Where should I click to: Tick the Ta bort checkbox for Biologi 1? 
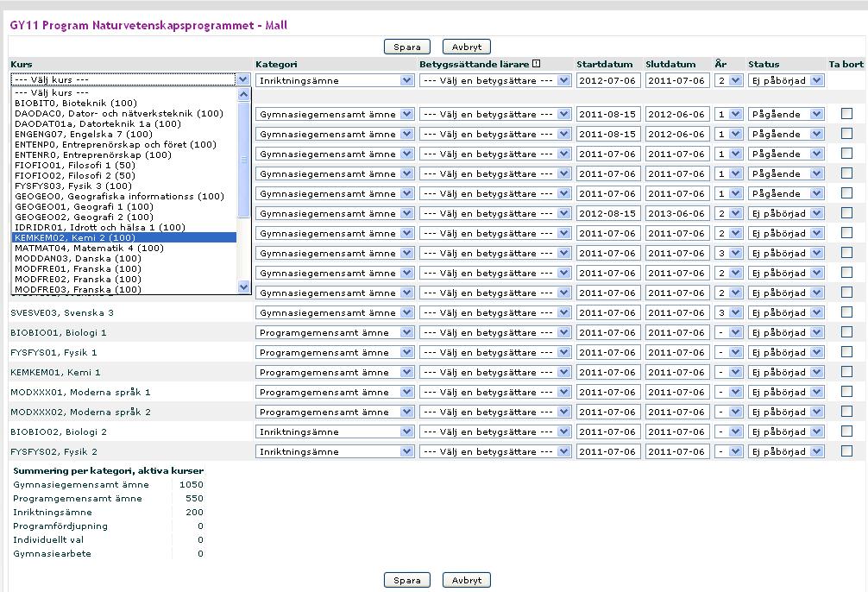846,332
